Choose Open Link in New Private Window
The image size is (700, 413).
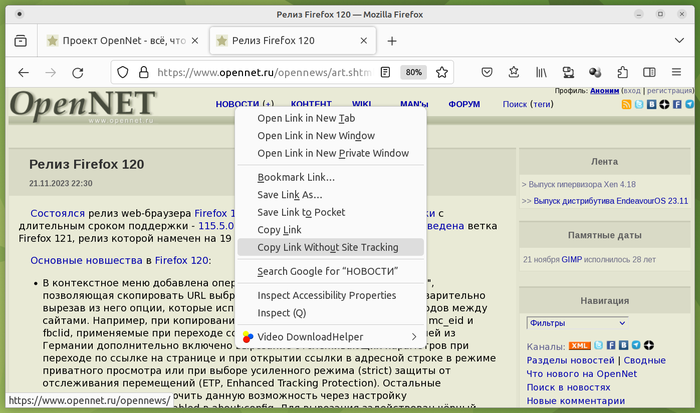[330, 153]
